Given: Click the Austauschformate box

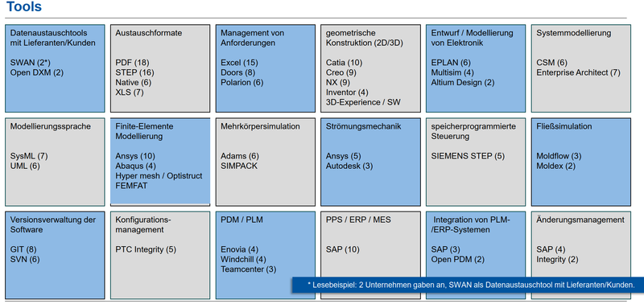Looking at the screenshot, I should pyautogui.click(x=160, y=68).
